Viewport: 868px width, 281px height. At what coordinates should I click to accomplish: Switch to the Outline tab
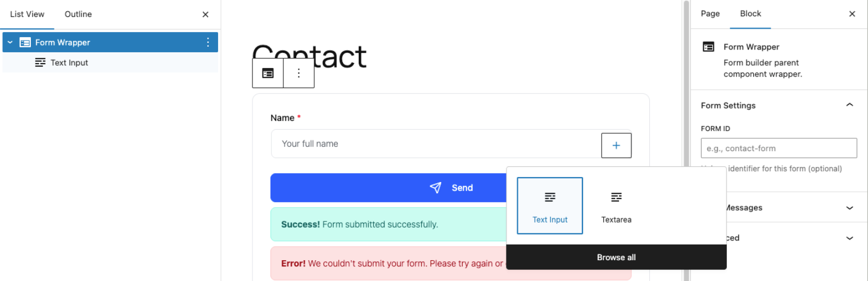click(x=78, y=14)
